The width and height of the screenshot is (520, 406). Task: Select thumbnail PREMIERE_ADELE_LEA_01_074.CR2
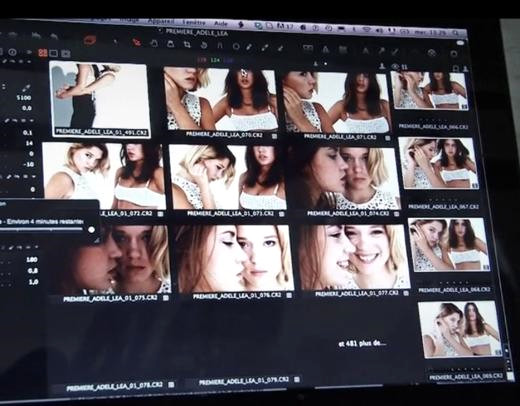point(344,178)
